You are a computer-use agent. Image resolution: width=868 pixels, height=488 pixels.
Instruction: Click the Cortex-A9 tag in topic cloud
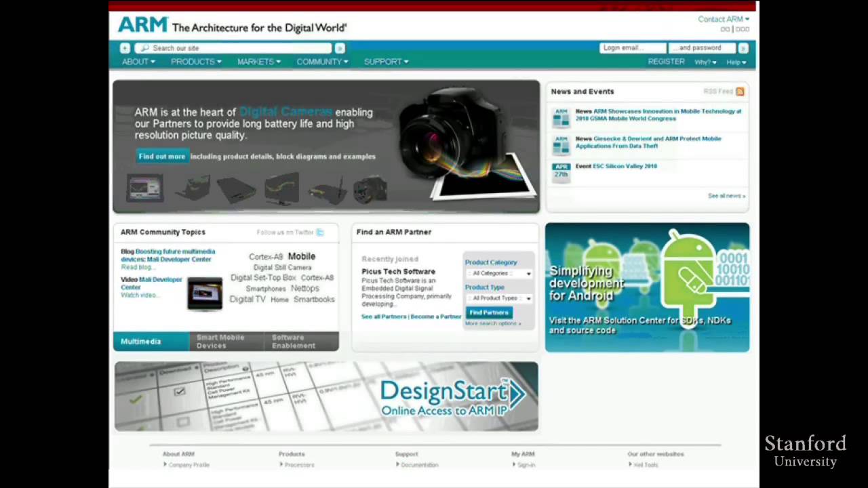[x=266, y=257]
